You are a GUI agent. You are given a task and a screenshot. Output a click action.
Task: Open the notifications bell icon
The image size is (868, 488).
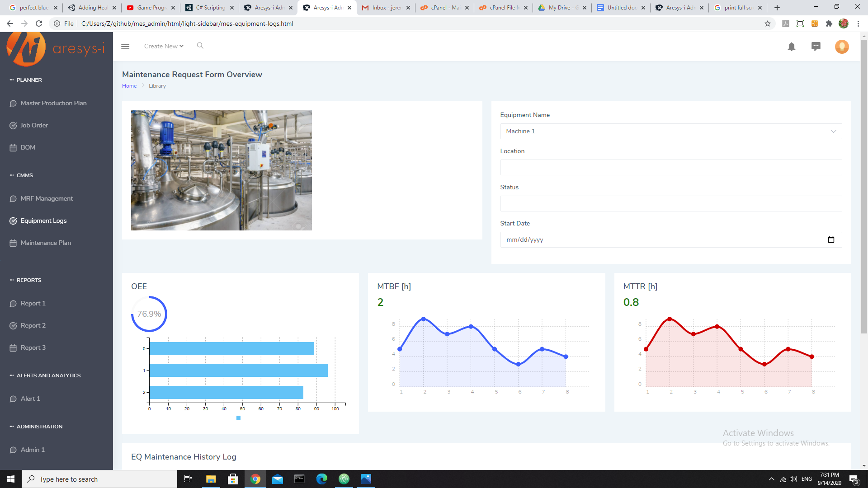click(x=791, y=47)
